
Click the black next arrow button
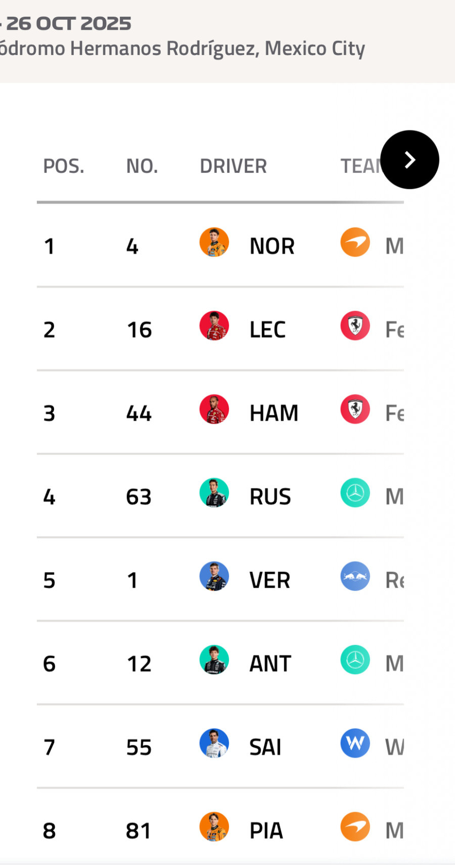pyautogui.click(x=409, y=159)
